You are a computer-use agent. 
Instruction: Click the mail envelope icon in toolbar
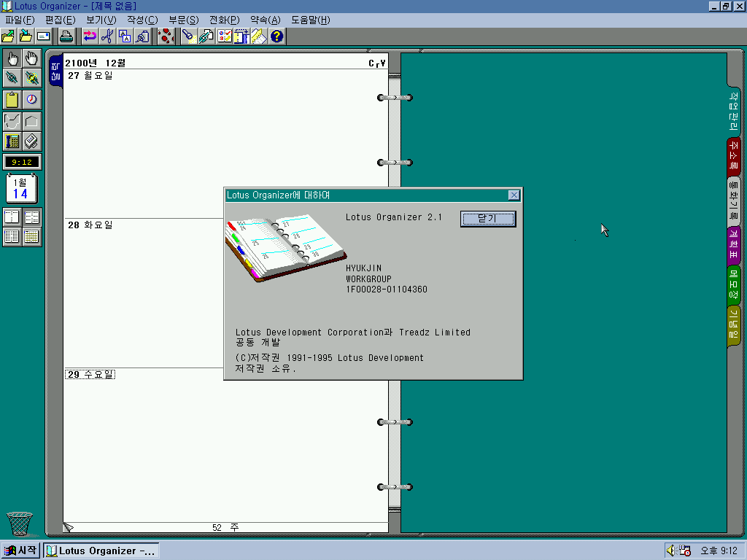coord(43,36)
